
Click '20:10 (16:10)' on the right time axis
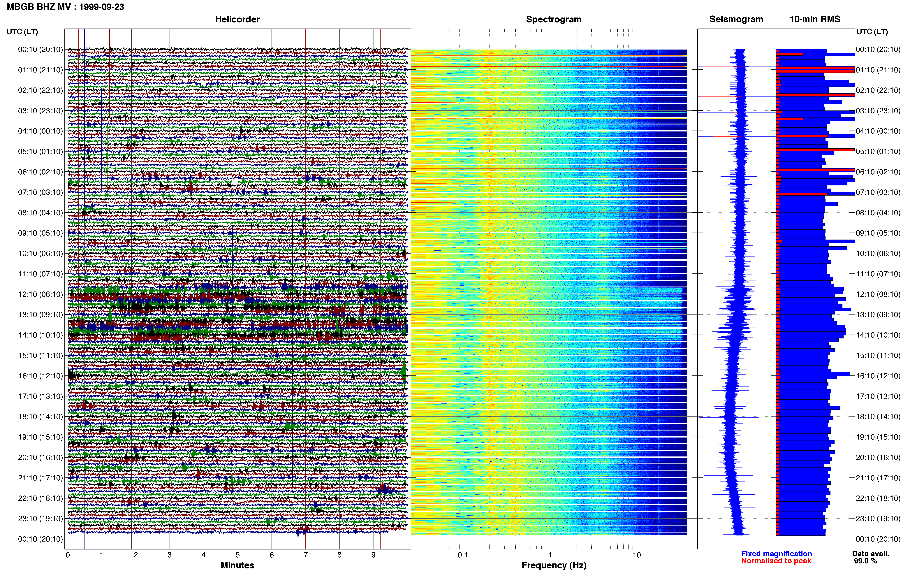click(878, 457)
